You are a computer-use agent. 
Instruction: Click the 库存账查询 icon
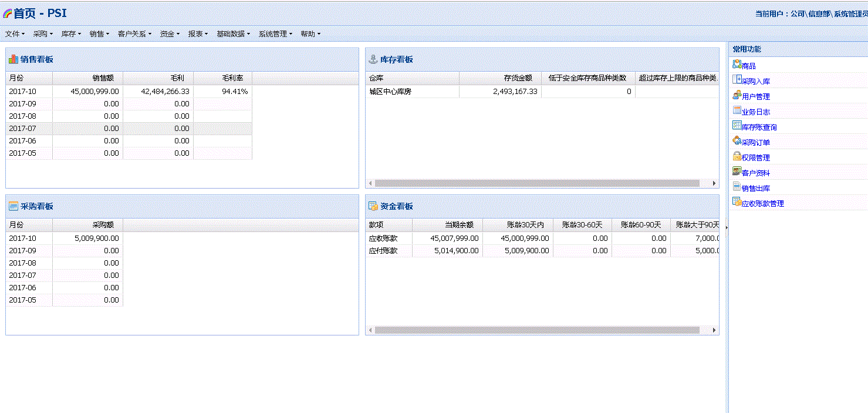[x=737, y=125]
